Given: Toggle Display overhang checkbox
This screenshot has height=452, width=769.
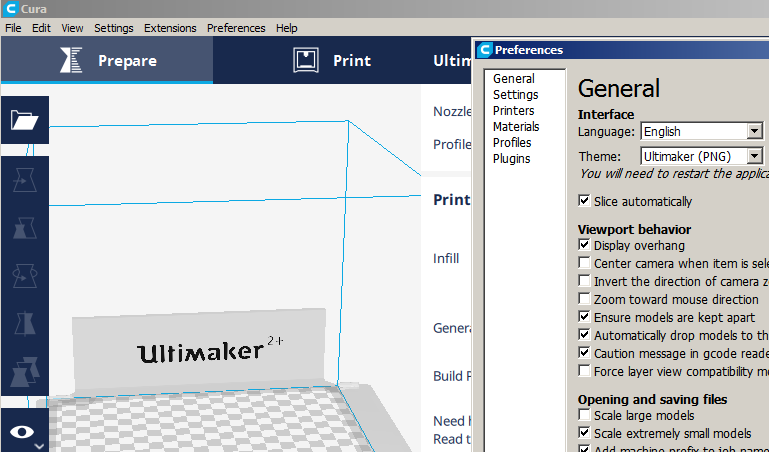Looking at the screenshot, I should (x=584, y=245).
